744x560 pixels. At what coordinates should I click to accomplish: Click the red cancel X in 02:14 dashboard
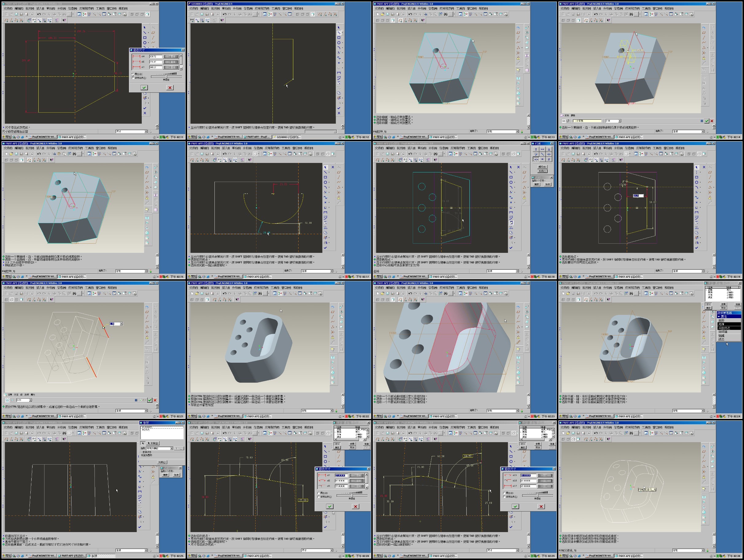pyautogui.click(x=712, y=121)
